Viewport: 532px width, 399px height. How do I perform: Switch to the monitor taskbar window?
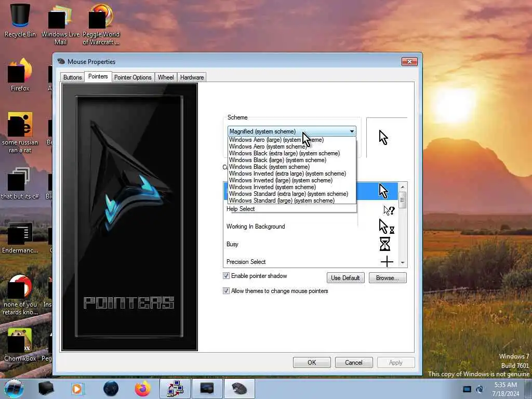[x=207, y=389]
